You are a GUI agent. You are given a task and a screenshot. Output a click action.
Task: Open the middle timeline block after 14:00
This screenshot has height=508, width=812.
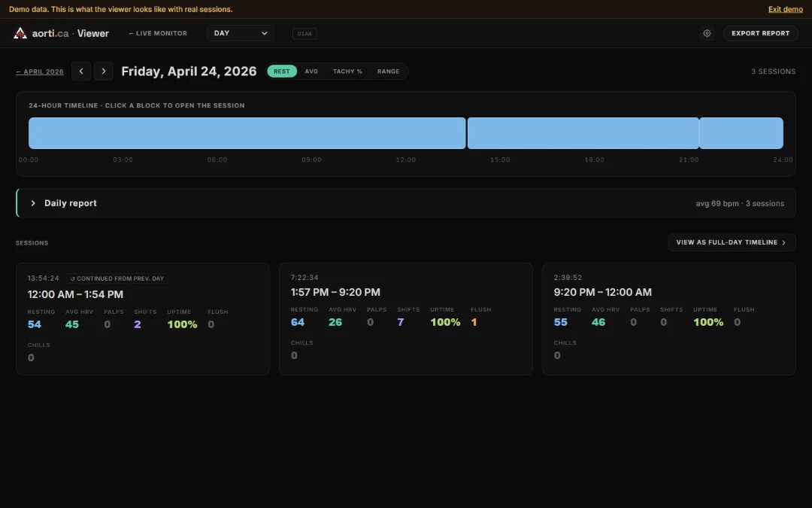coord(583,133)
